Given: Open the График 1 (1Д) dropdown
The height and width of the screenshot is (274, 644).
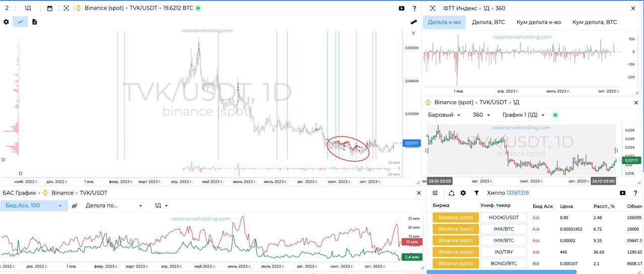Looking at the screenshot, I should tap(524, 115).
